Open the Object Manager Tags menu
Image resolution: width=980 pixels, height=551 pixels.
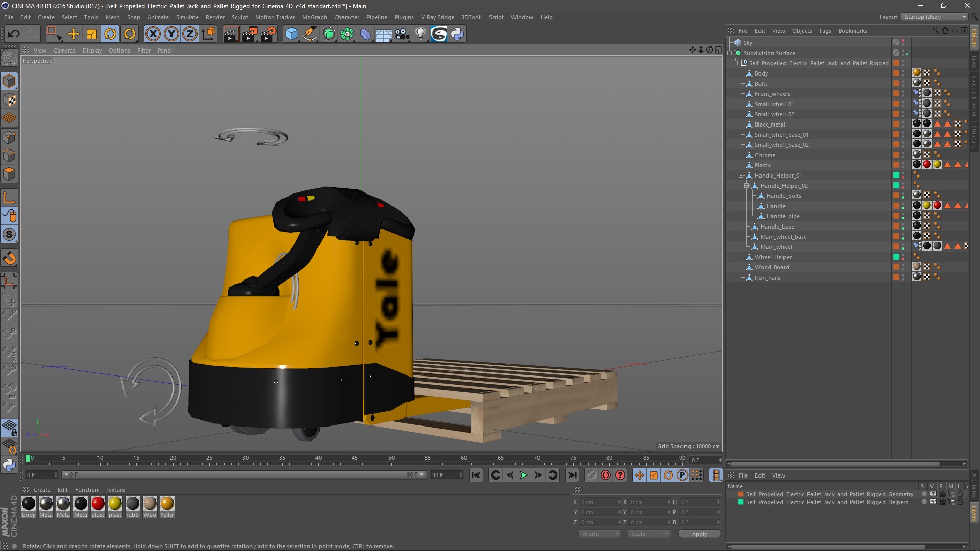tap(825, 31)
